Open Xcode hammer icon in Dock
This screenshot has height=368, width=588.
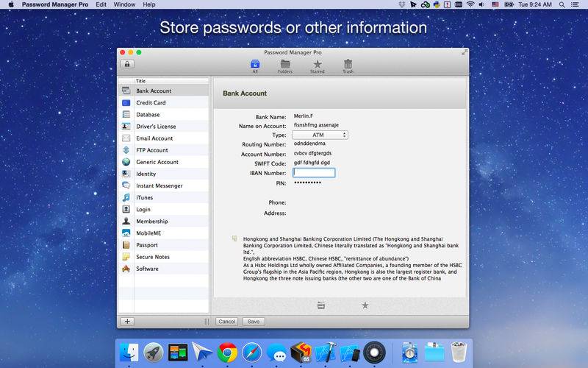325,353
